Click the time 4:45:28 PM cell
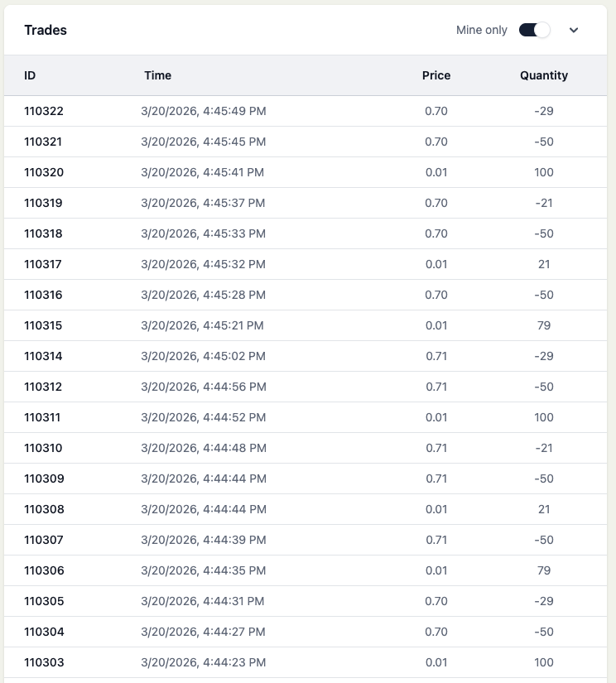The image size is (616, 683). pos(204,295)
